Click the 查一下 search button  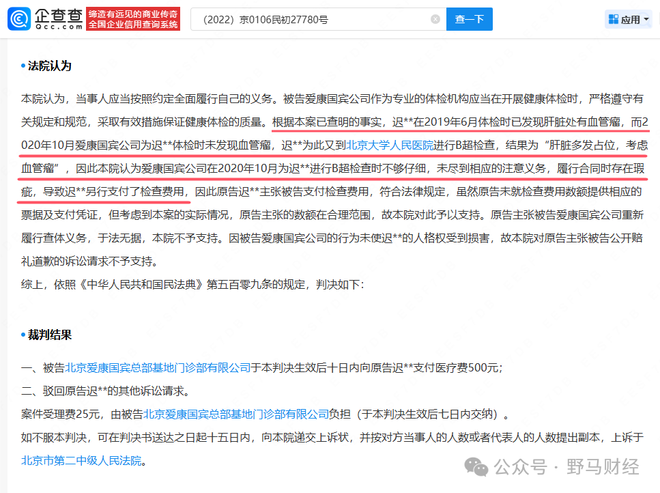click(x=469, y=19)
